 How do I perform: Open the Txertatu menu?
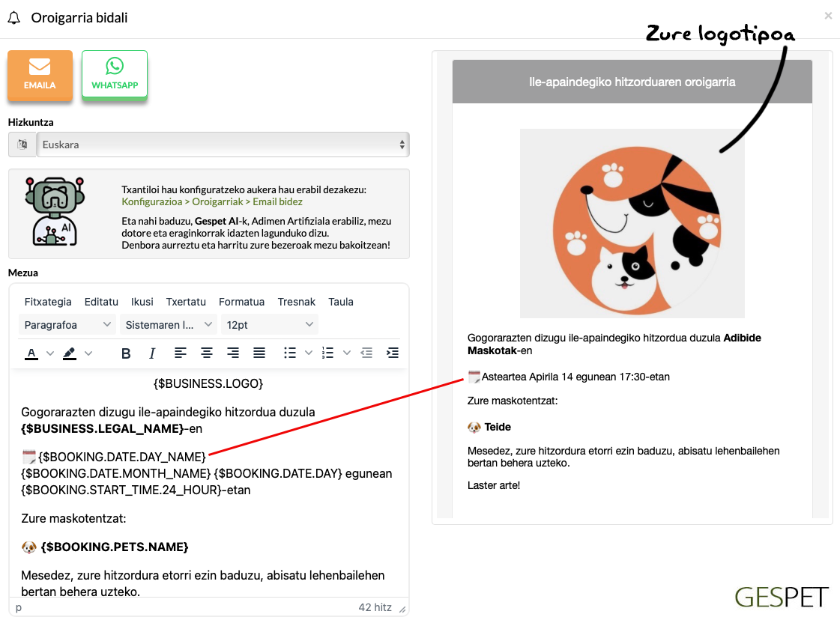(186, 302)
